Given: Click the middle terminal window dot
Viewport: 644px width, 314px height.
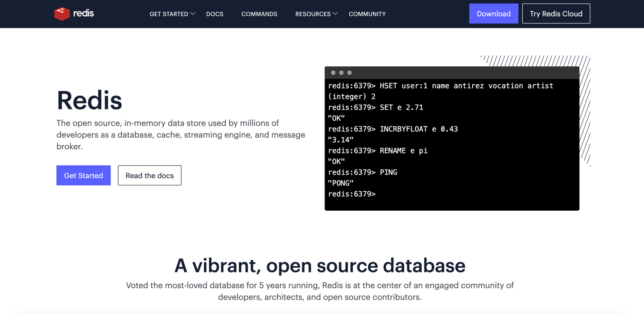Looking at the screenshot, I should [x=341, y=73].
